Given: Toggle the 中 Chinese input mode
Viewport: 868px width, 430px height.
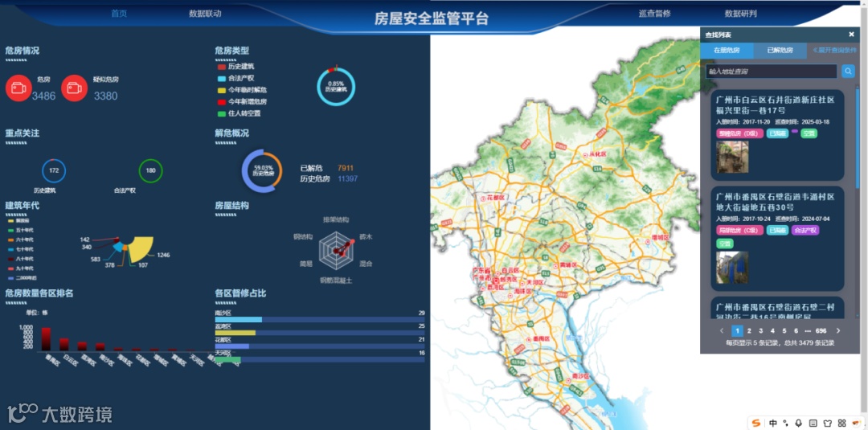Looking at the screenshot, I should tap(773, 423).
